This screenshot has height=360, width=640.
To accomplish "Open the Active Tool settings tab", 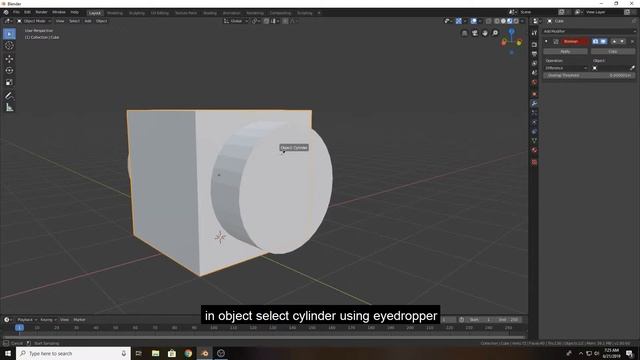I will coord(534,33).
